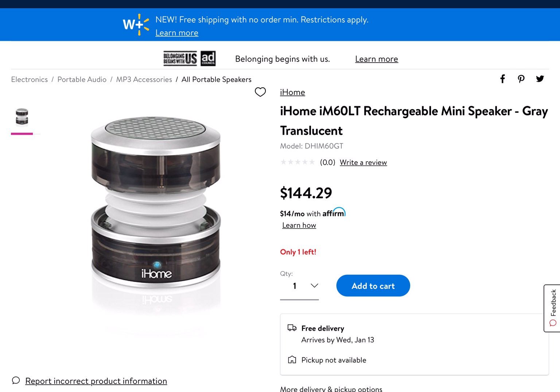Navigate to MP3 Accessories breadcrumb
560x392 pixels.
pyautogui.click(x=144, y=79)
